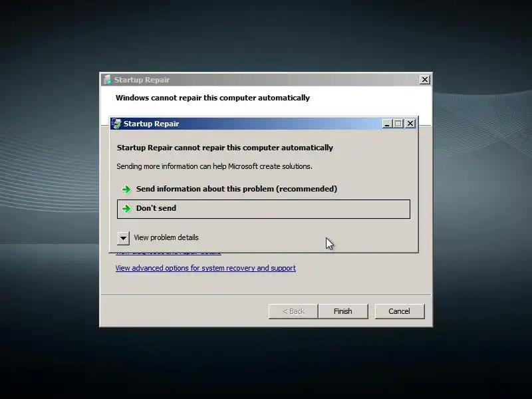This screenshot has width=532, height=399.
Task: Click the partly hidden diagnosis and repair details link
Action: coord(168,253)
